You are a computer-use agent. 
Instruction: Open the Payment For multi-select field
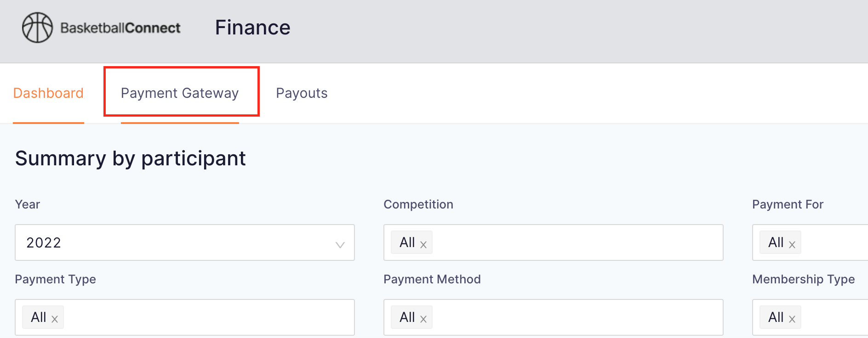coord(810,242)
